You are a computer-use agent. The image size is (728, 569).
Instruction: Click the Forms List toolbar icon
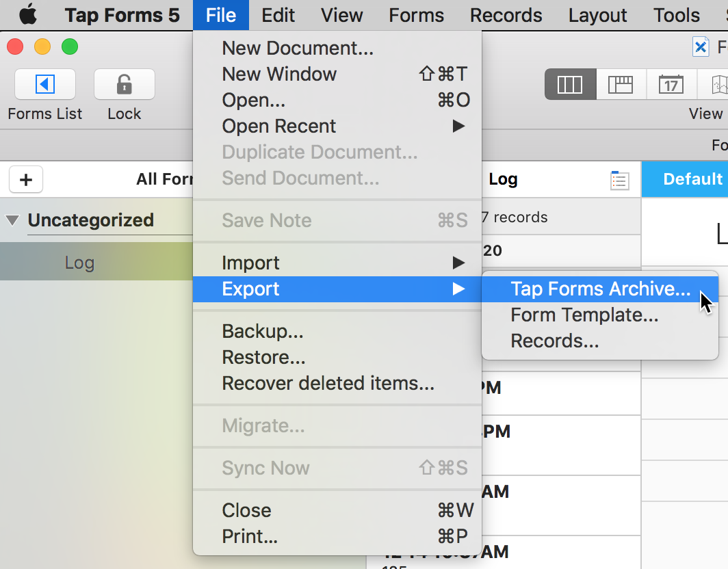point(45,84)
